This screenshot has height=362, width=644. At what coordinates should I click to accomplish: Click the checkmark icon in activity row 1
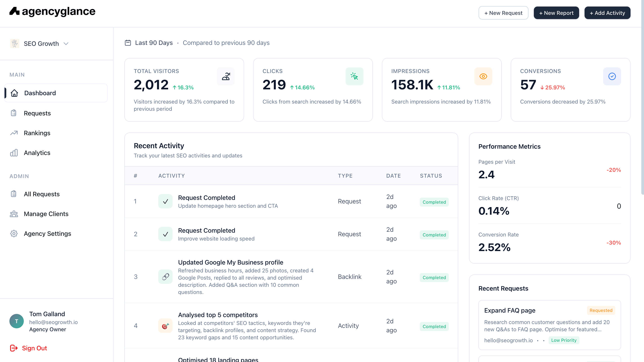[165, 201]
